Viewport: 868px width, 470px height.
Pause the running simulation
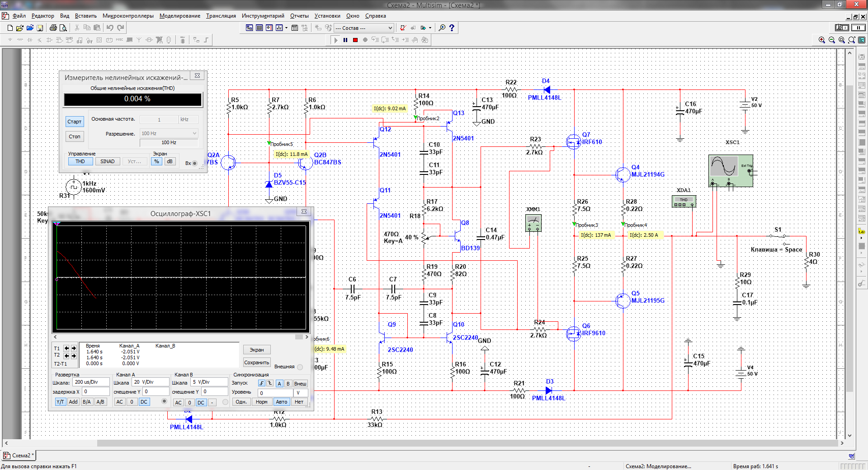[x=345, y=40]
